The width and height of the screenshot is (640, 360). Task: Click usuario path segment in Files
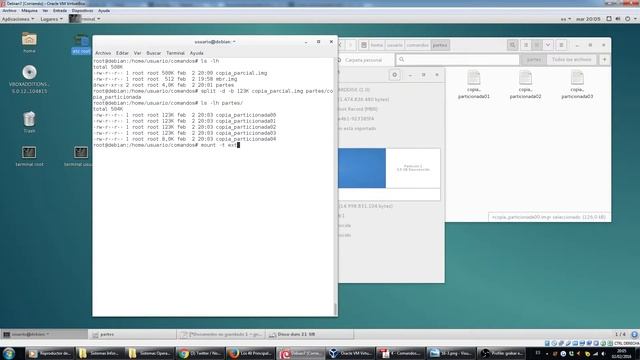[x=395, y=45]
